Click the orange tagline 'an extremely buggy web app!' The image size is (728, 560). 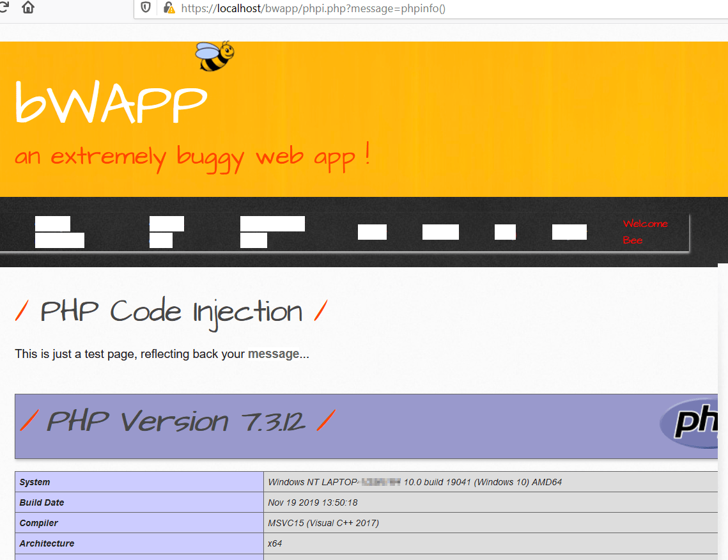(x=192, y=155)
